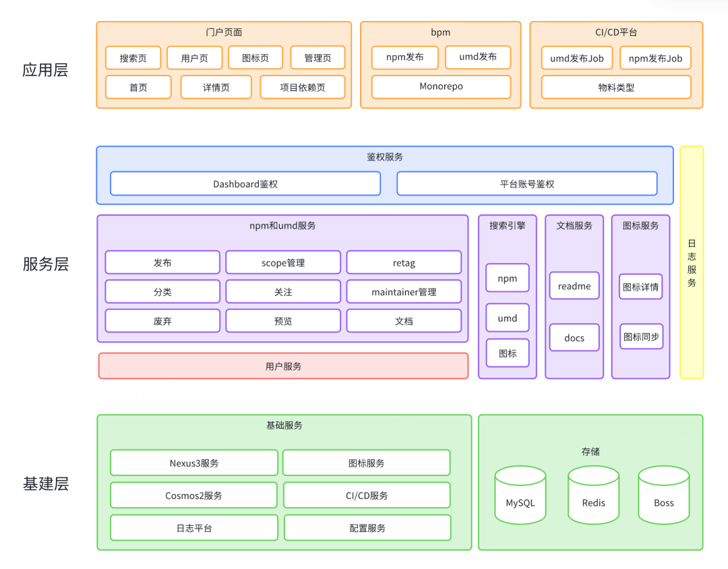Click the 图标服务 box inside 基础服务
This screenshot has height=569, width=728.
click(366, 462)
